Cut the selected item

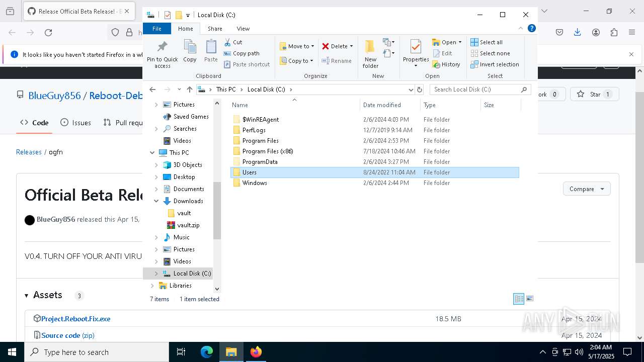(233, 42)
